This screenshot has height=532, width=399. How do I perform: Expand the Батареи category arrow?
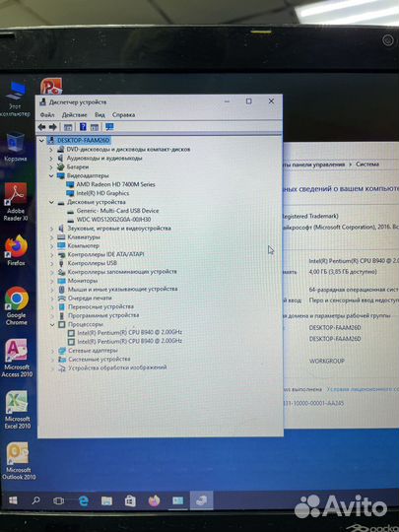point(51,166)
